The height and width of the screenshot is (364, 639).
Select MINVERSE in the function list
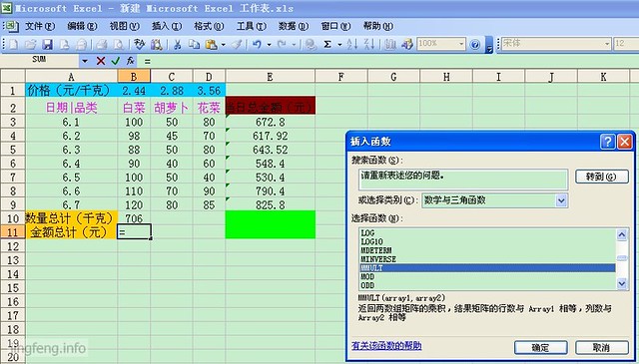point(487,259)
